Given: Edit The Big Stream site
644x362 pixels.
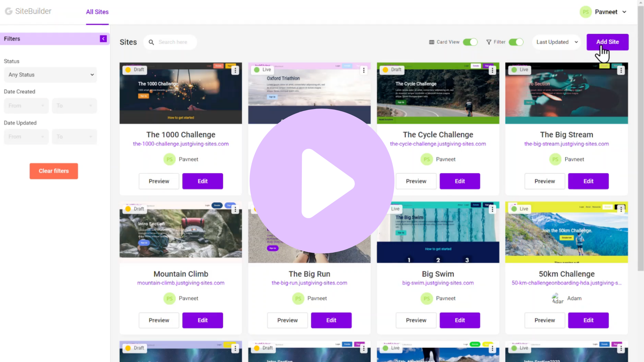Looking at the screenshot, I should [x=588, y=181].
